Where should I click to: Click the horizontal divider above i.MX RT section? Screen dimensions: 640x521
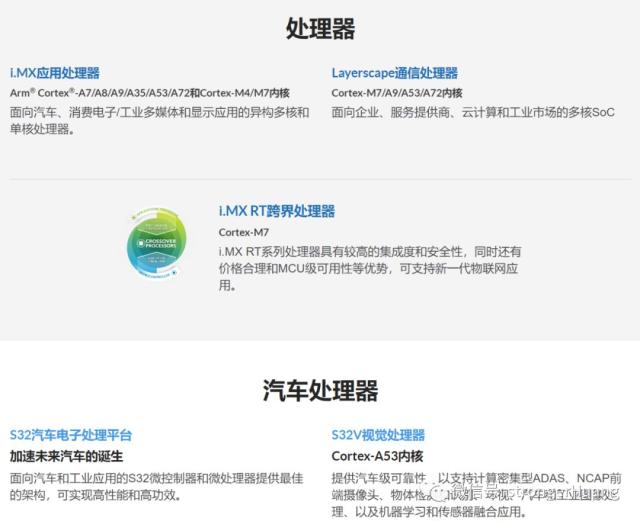(320, 179)
